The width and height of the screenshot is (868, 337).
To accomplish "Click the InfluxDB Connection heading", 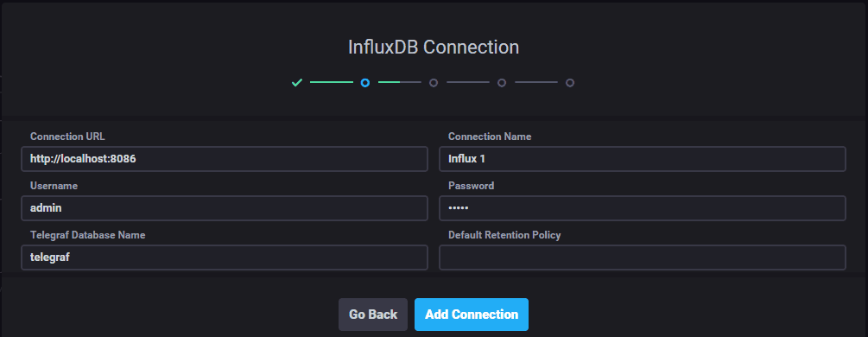I will tap(434, 48).
